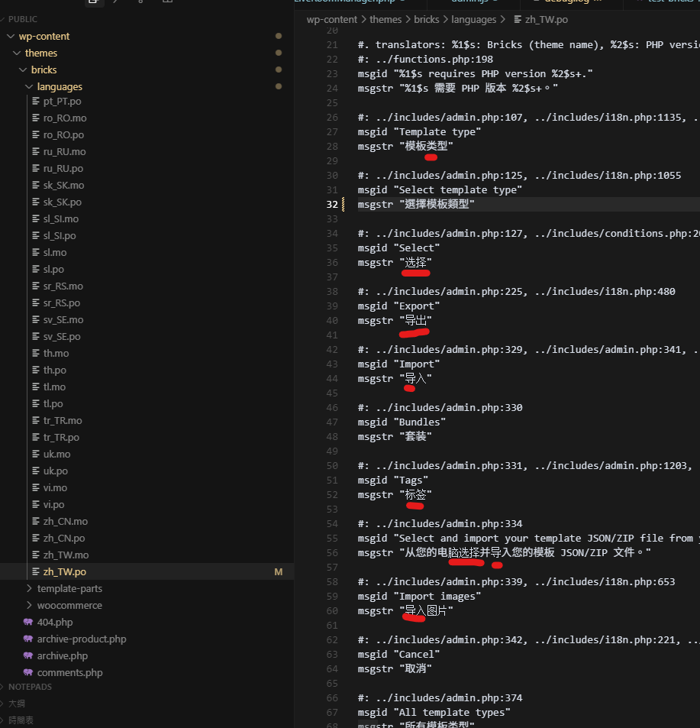
Task: Expand the 大綱 outline section
Action: tap(16, 704)
